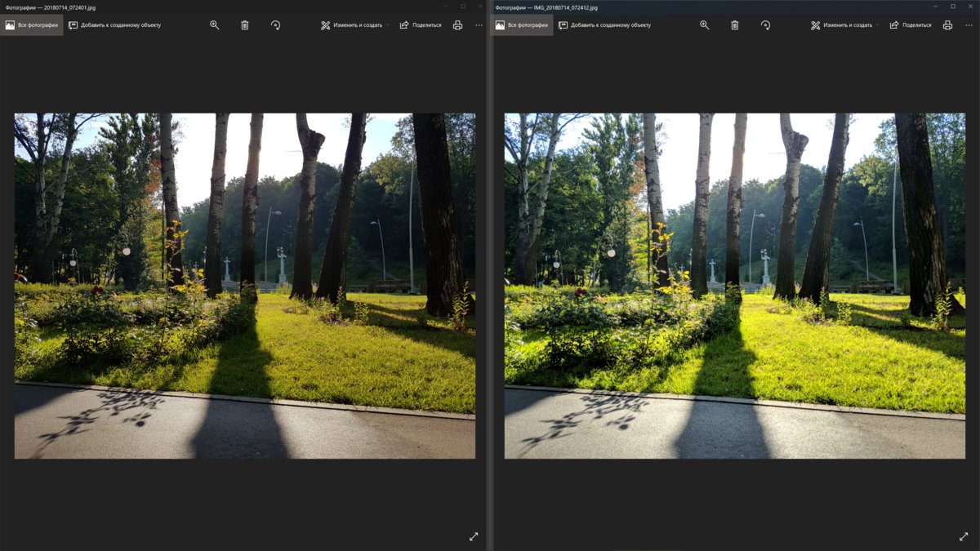Print the photo 20180714_072401.jpg

tap(457, 25)
